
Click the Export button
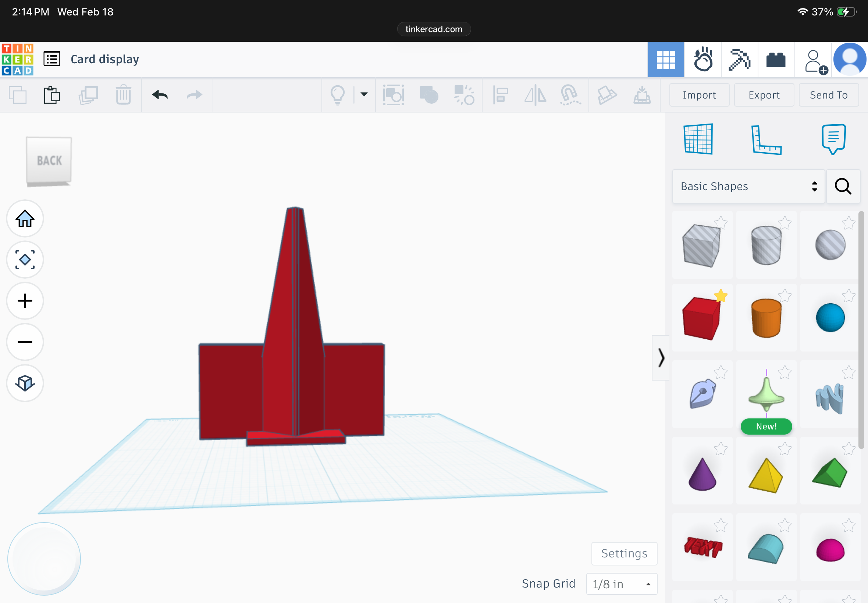(764, 95)
